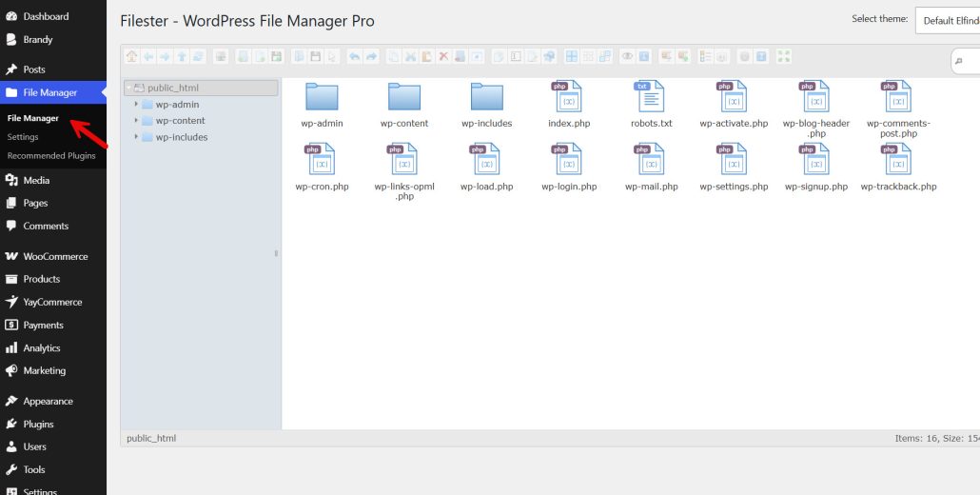
Task: Click the green Fullscreen toolbar icon
Action: point(784,56)
